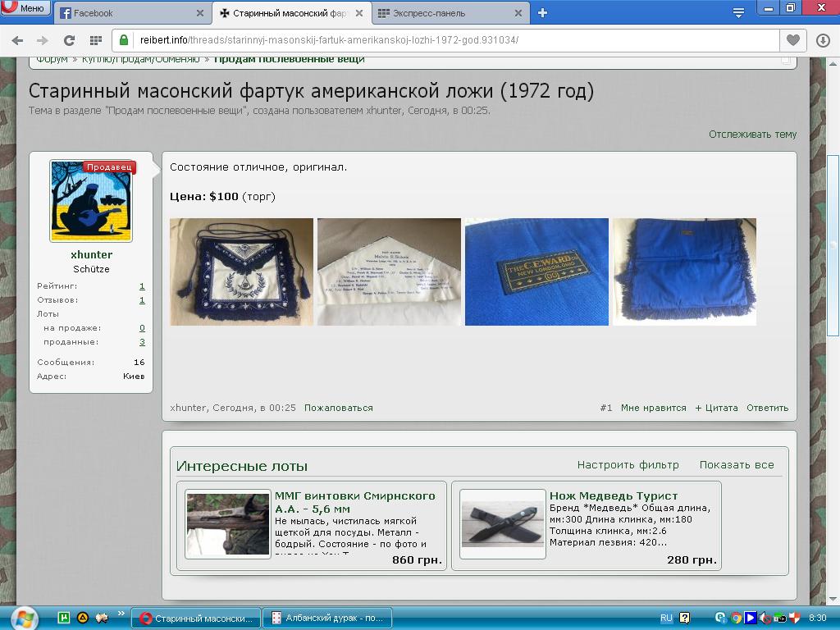Image resolution: width=840 pixels, height=630 pixels.
Task: Open downloads with arrow icon
Action: [x=823, y=40]
